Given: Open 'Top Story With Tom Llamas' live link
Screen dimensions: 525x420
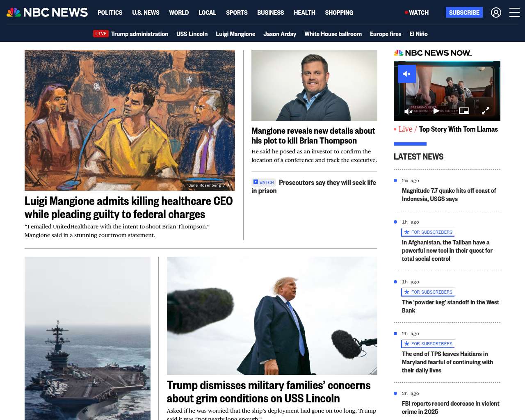Looking at the screenshot, I should (x=459, y=129).
